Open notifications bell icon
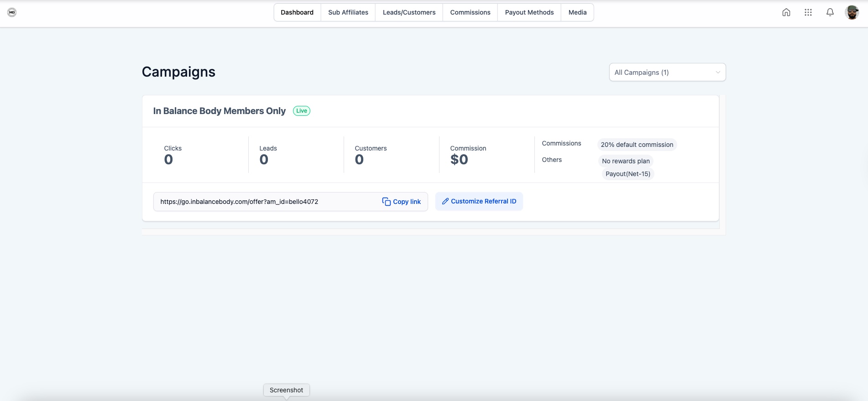Image resolution: width=868 pixels, height=401 pixels. click(830, 12)
